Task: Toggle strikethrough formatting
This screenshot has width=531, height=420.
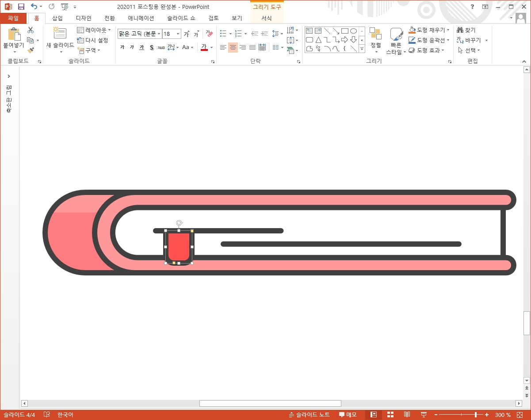Action: pyautogui.click(x=161, y=47)
